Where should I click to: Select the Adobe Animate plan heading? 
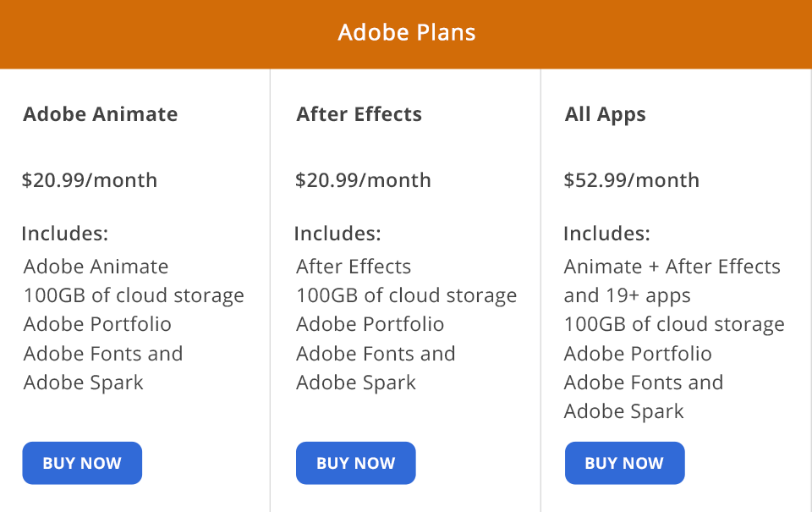click(101, 114)
